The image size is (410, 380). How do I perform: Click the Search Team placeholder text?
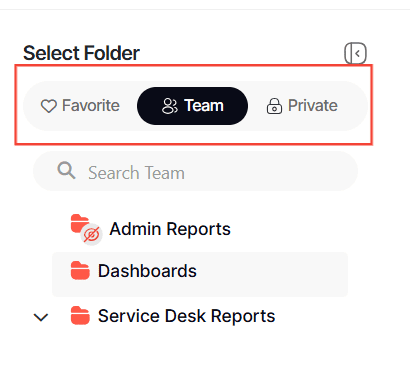click(136, 173)
